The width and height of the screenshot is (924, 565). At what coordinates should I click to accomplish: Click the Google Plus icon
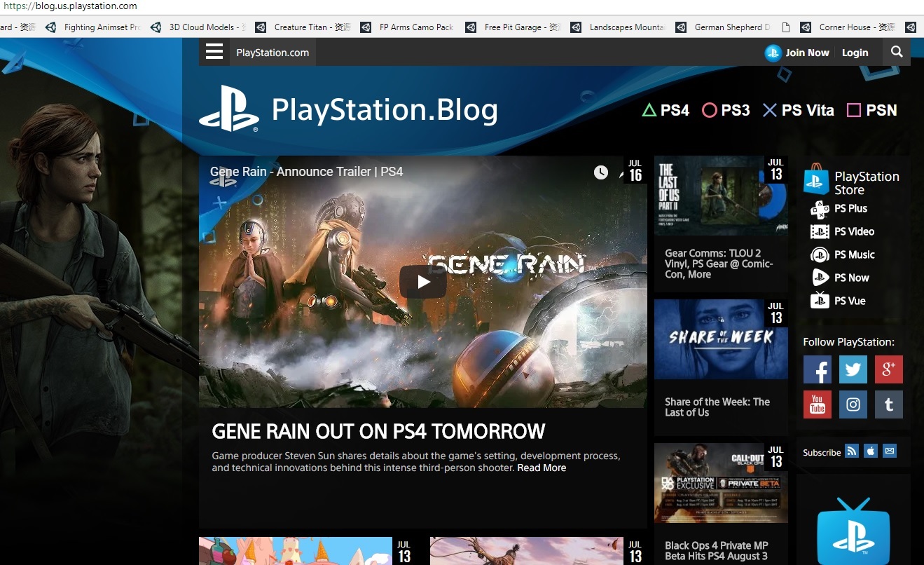[x=888, y=369]
